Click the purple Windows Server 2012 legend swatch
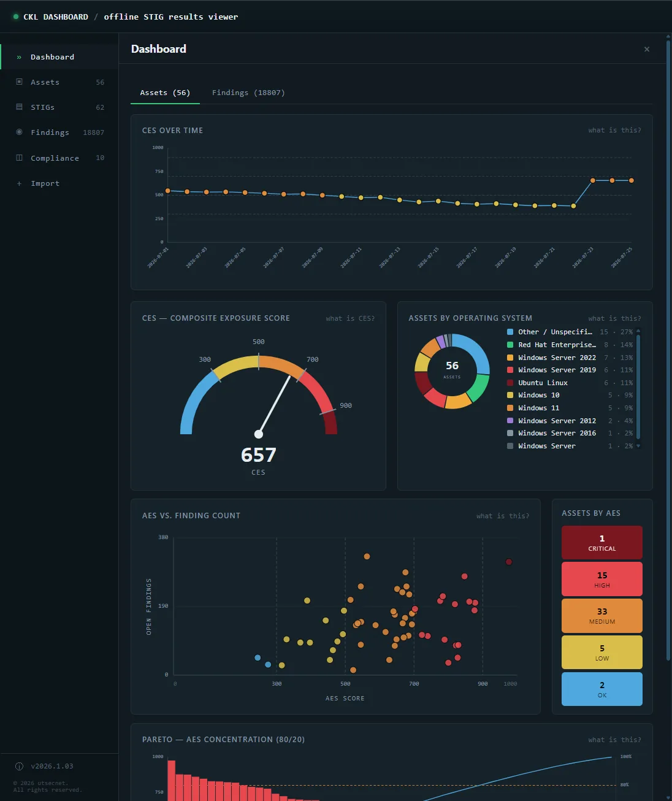The image size is (672, 801). tap(510, 421)
